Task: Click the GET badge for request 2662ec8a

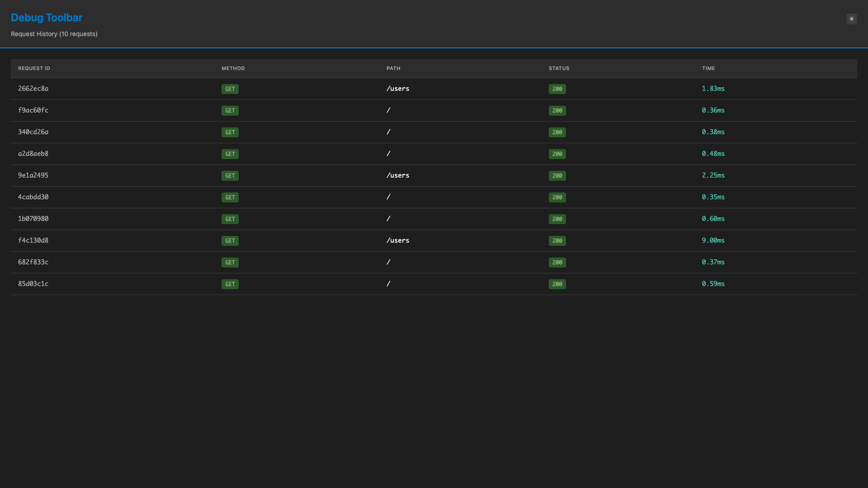Action: coord(230,89)
